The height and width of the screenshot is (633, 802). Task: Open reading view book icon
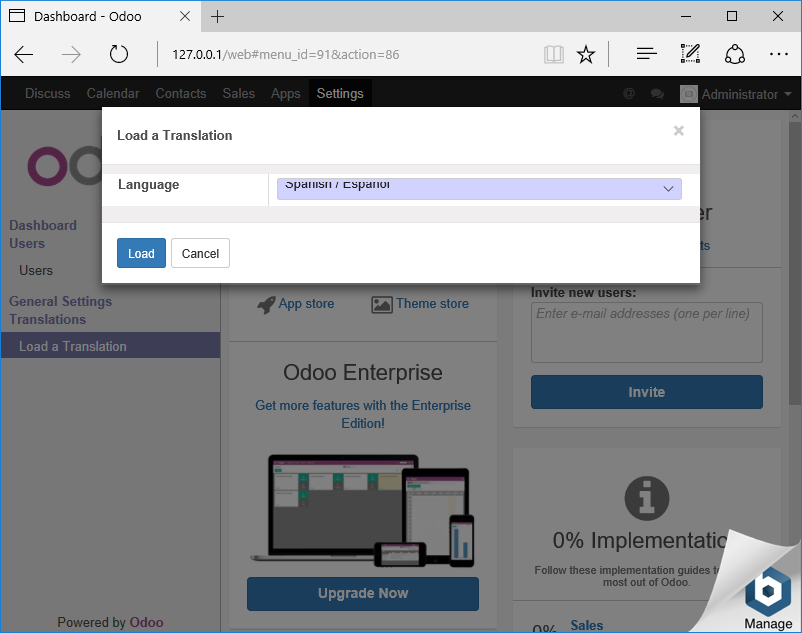553,54
